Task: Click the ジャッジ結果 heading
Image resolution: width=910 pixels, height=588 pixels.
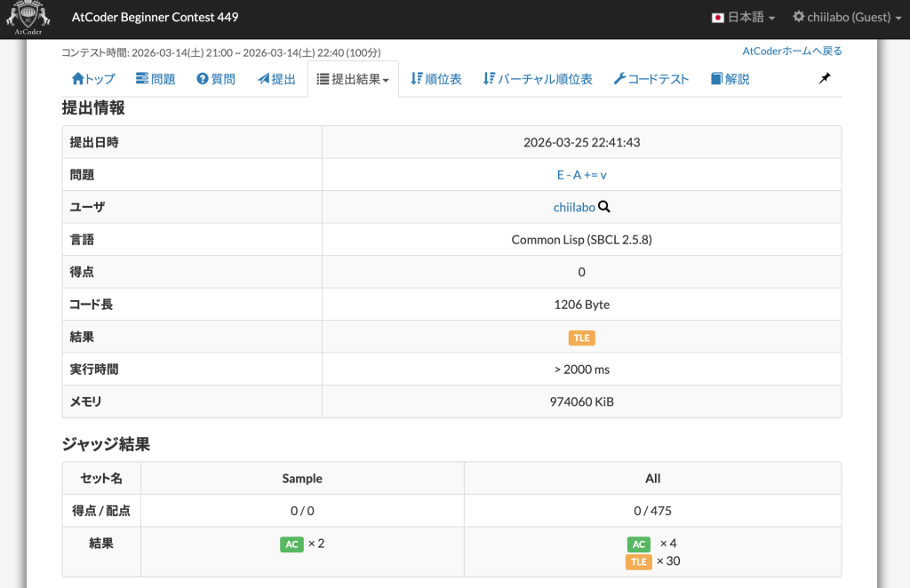Action: click(x=107, y=444)
